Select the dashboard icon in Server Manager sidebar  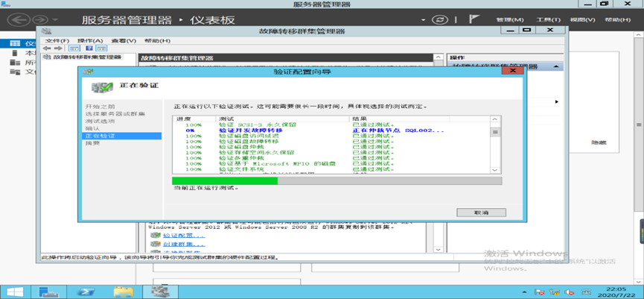[x=15, y=43]
